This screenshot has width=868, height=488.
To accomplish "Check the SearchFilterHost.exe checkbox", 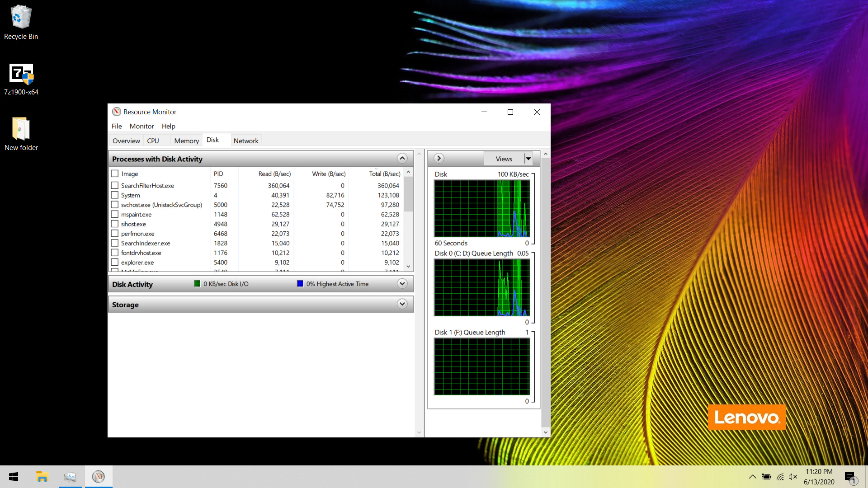I will [x=115, y=185].
